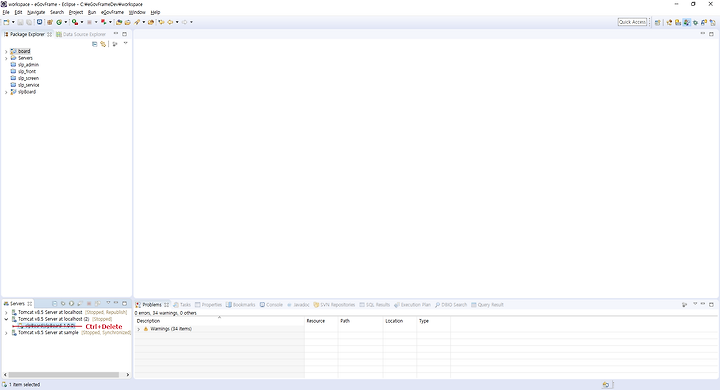720x390 pixels.
Task: Click the Location column header
Action: (394, 321)
